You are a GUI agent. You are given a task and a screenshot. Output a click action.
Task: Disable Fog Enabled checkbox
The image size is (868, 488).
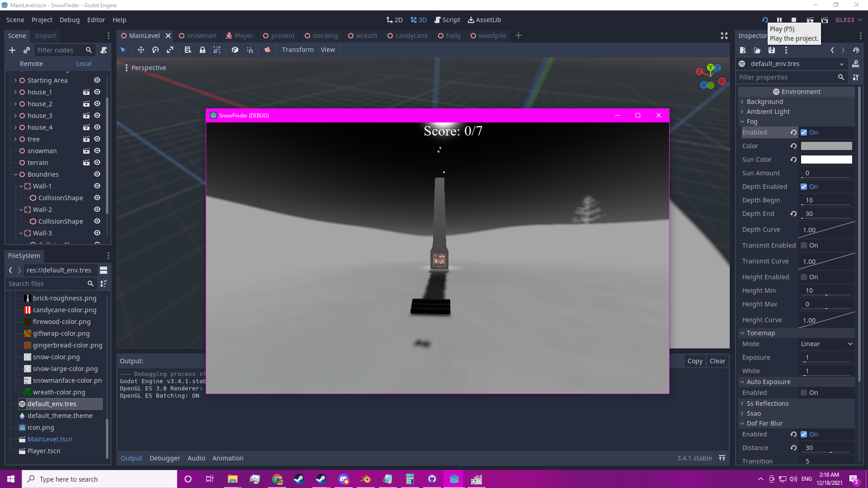pos(804,132)
